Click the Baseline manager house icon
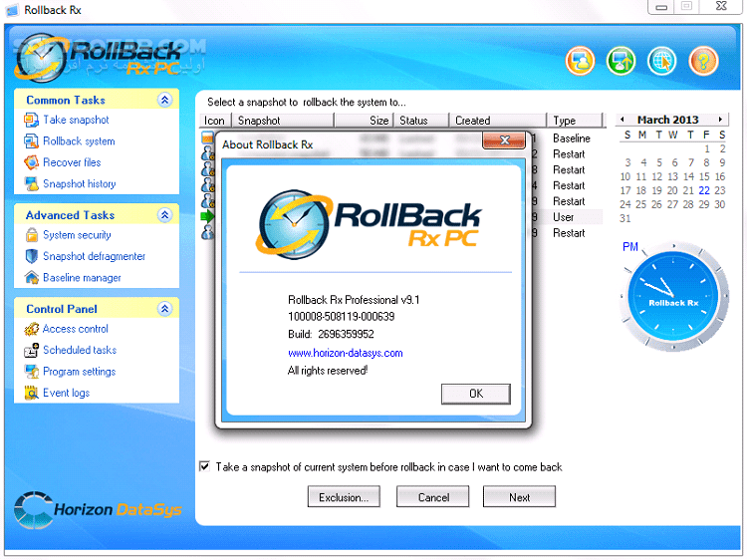 click(x=32, y=277)
